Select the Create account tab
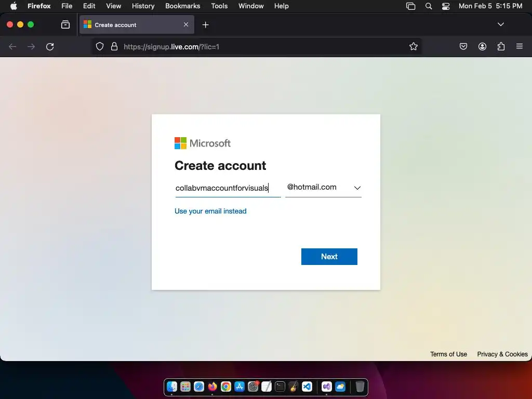Screen dimensions: 532x399 137,24
